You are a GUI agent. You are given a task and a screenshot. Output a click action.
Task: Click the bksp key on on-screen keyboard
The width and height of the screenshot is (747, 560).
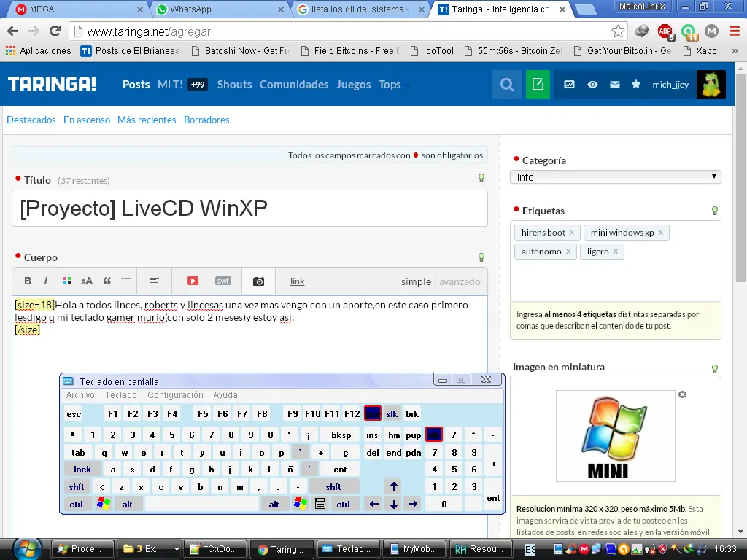pyautogui.click(x=341, y=435)
